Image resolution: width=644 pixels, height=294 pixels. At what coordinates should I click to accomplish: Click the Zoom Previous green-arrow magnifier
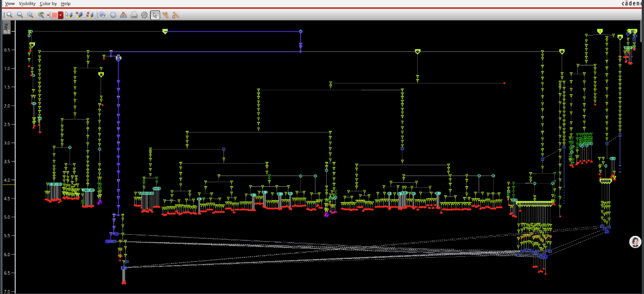[41, 15]
